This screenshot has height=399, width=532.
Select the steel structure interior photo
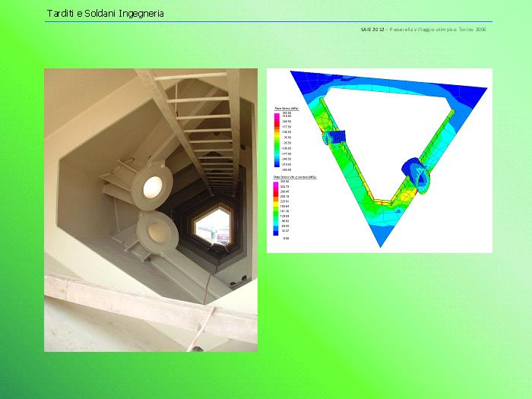[150, 210]
